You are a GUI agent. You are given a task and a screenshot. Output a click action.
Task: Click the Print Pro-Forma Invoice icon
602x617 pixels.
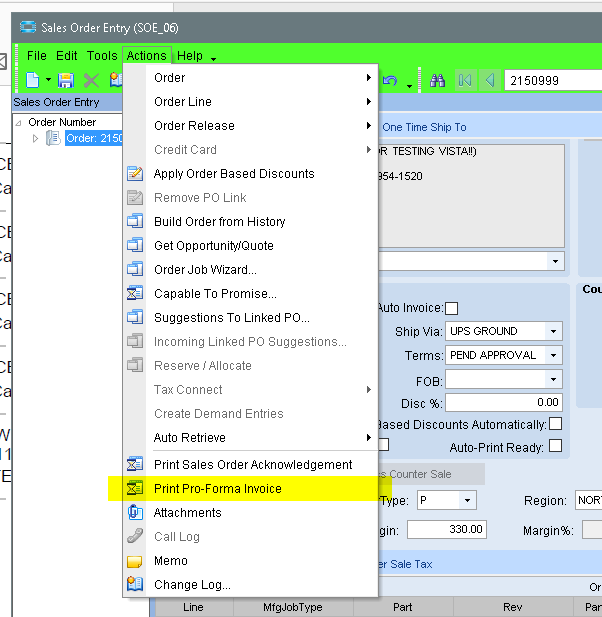[x=135, y=488]
